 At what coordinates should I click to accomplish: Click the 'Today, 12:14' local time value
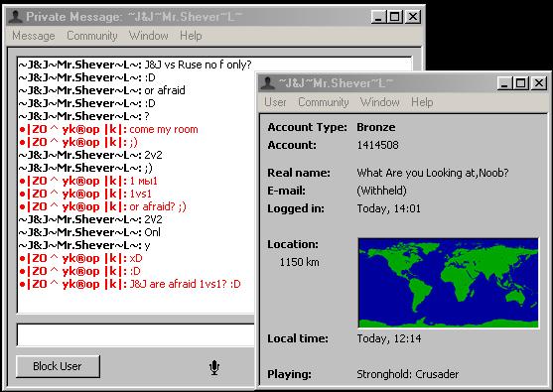click(x=389, y=338)
